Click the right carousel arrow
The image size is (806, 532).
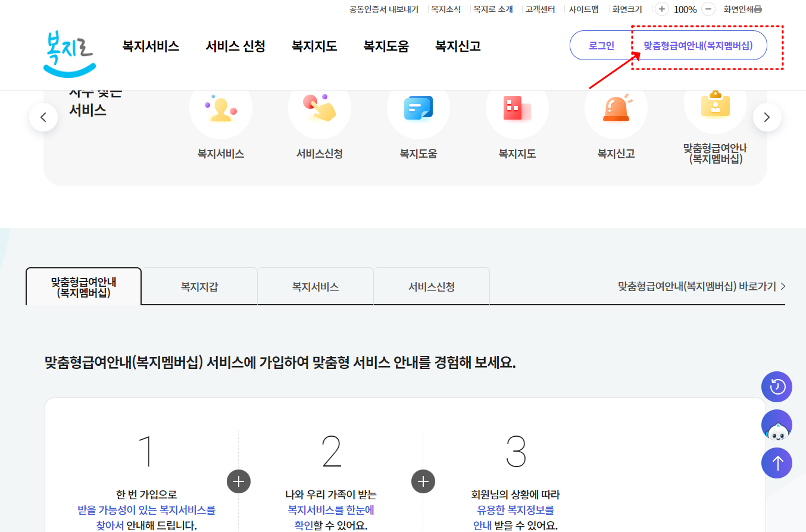click(767, 117)
